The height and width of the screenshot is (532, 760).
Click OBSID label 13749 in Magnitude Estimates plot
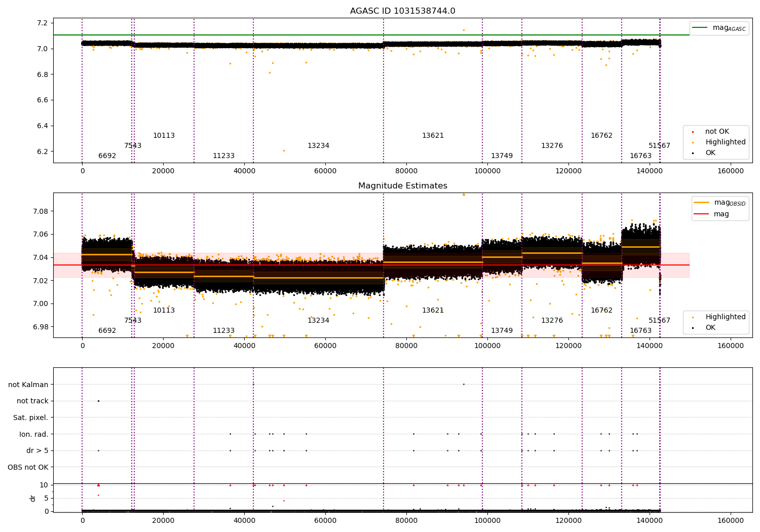tap(502, 331)
